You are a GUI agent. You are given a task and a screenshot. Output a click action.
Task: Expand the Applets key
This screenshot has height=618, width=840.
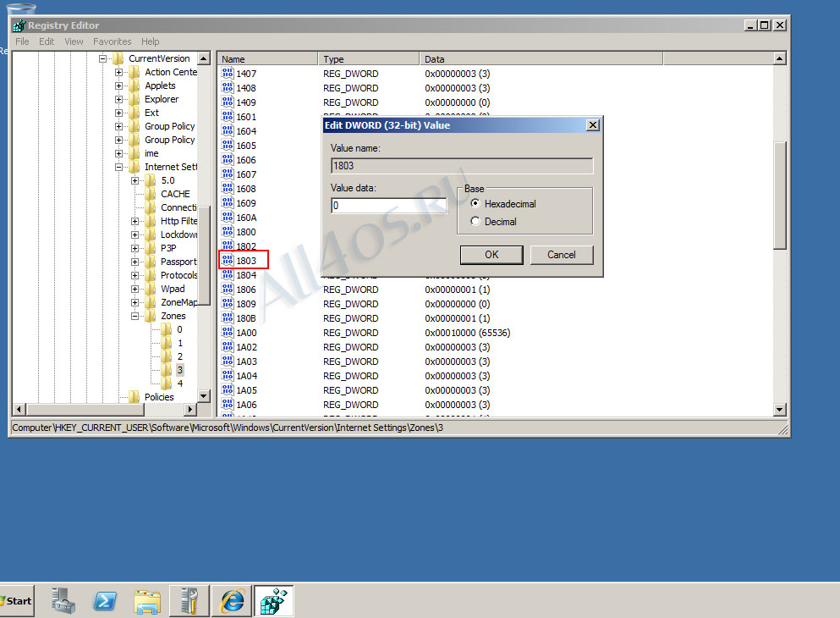(118, 86)
